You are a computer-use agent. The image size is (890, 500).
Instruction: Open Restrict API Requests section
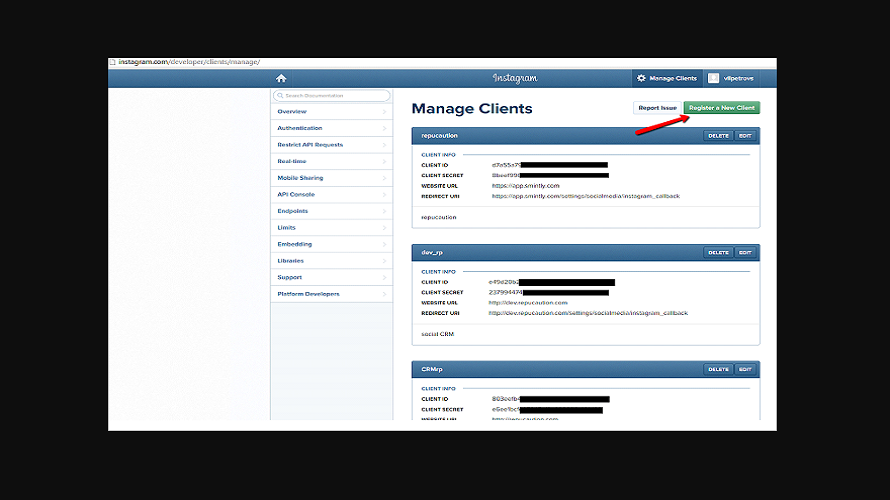coord(331,145)
